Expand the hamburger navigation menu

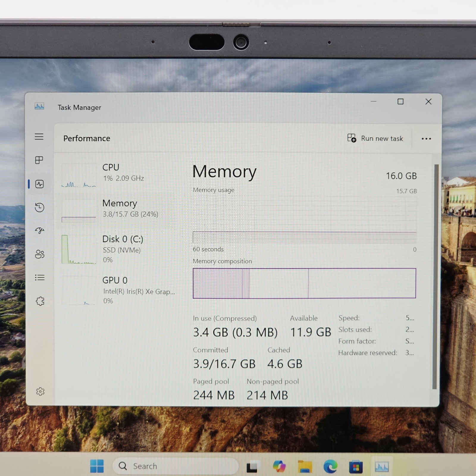click(39, 137)
